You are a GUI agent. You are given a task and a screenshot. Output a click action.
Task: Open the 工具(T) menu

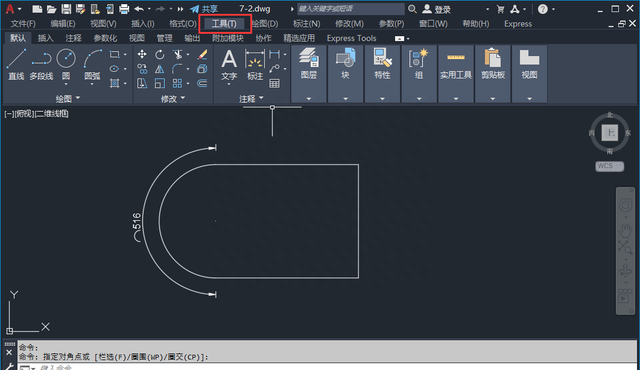click(x=224, y=24)
